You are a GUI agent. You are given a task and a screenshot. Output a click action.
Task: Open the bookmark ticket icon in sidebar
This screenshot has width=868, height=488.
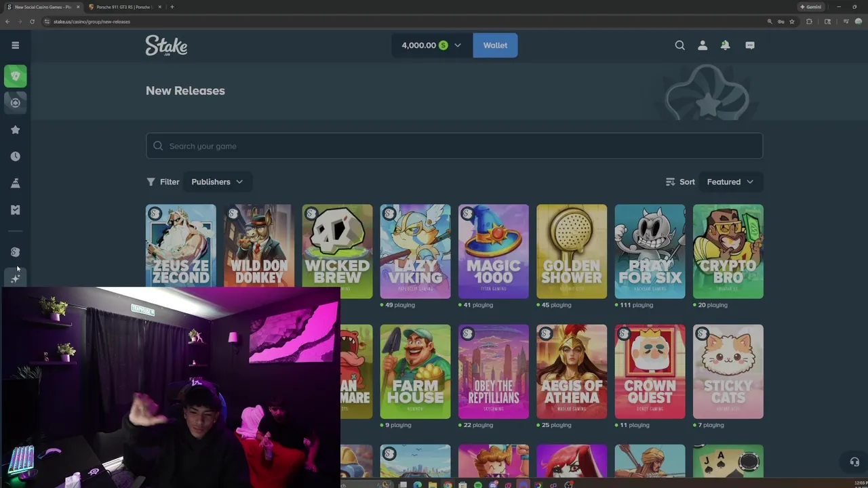(15, 210)
